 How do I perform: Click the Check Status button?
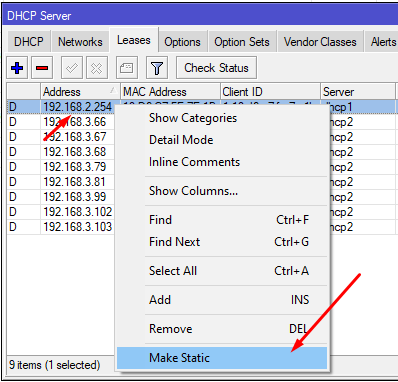click(x=216, y=68)
